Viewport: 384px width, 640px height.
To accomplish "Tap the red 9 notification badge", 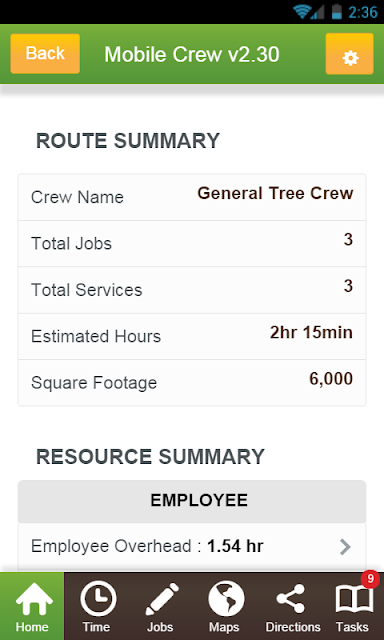I will pyautogui.click(x=370, y=579).
